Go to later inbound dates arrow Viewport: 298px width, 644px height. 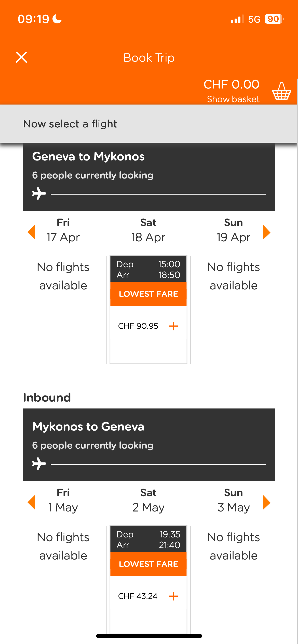[266, 502]
